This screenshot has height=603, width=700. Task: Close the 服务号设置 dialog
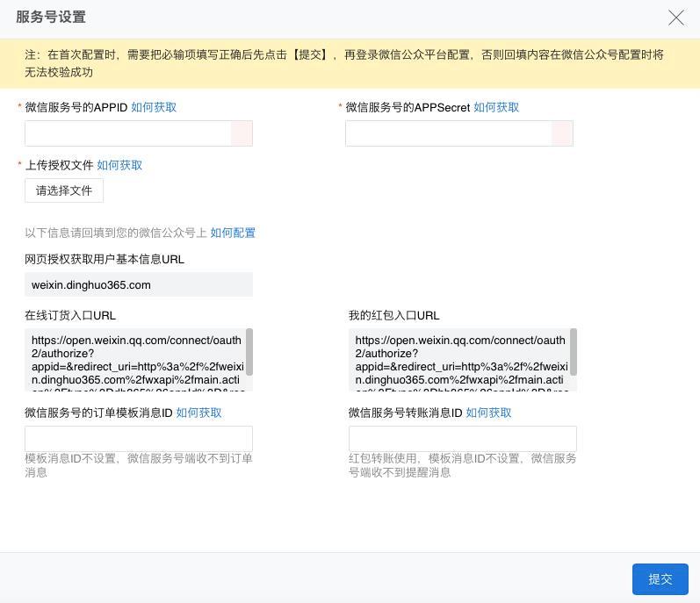[675, 18]
